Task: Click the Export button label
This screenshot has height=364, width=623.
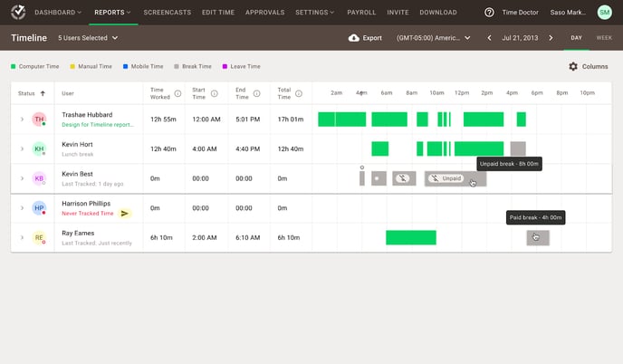Action: click(x=372, y=38)
